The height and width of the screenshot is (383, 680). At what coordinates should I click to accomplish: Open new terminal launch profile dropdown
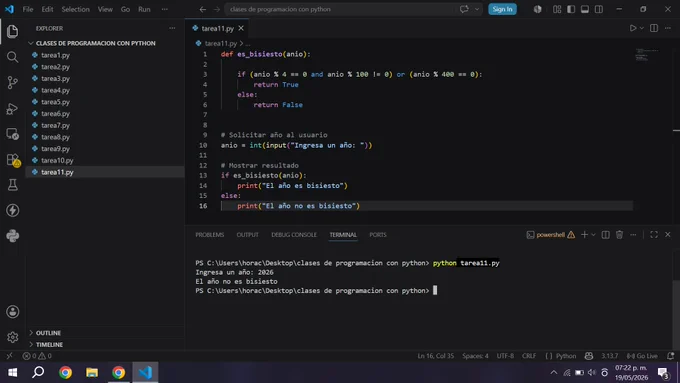[593, 235]
